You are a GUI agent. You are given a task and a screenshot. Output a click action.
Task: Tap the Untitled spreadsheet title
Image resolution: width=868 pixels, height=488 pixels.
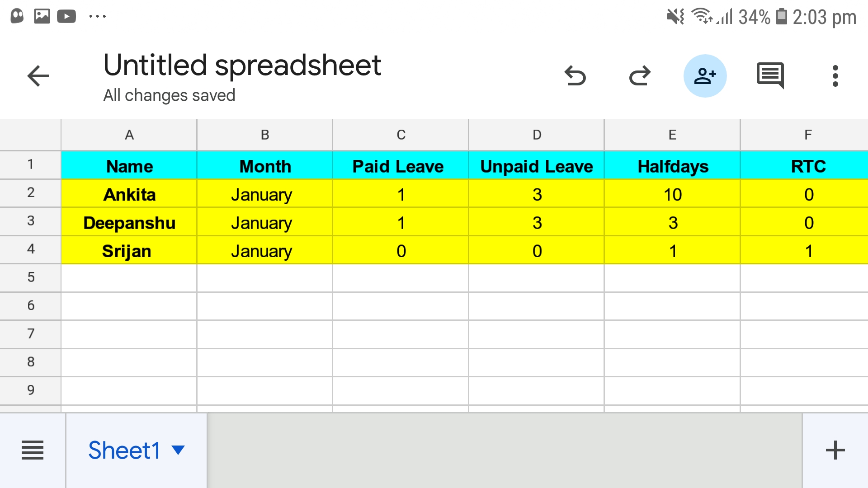242,65
